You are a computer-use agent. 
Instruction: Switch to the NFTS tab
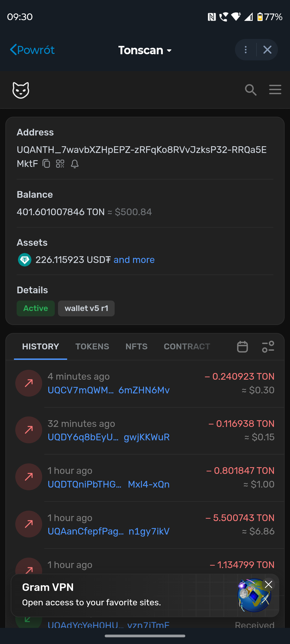[136, 346]
